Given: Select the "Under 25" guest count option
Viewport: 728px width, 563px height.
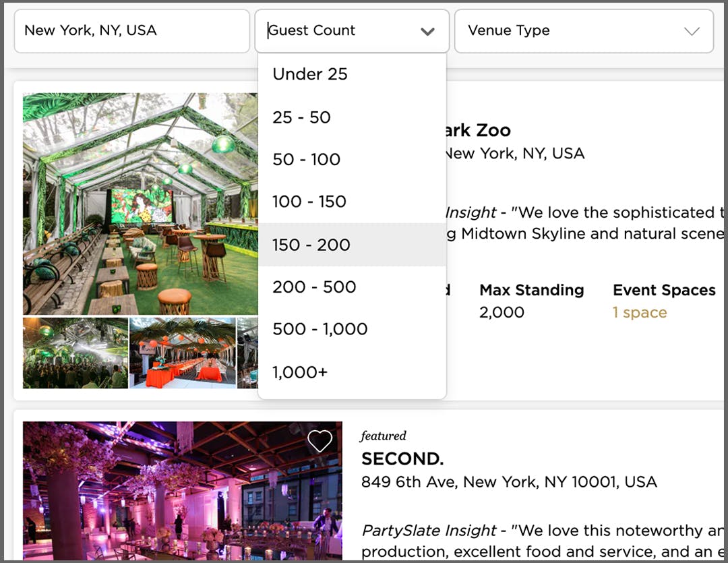Looking at the screenshot, I should (x=310, y=74).
